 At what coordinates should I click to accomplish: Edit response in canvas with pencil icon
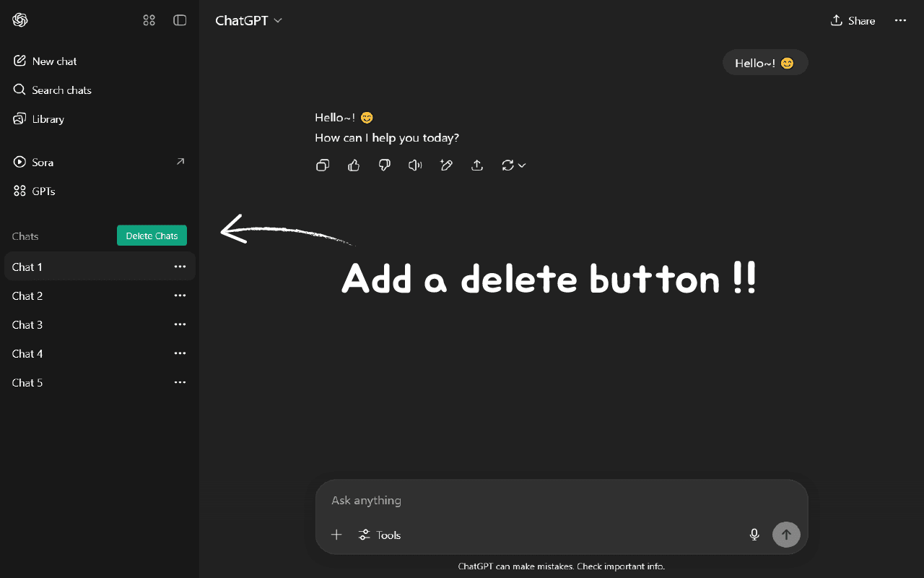(446, 165)
